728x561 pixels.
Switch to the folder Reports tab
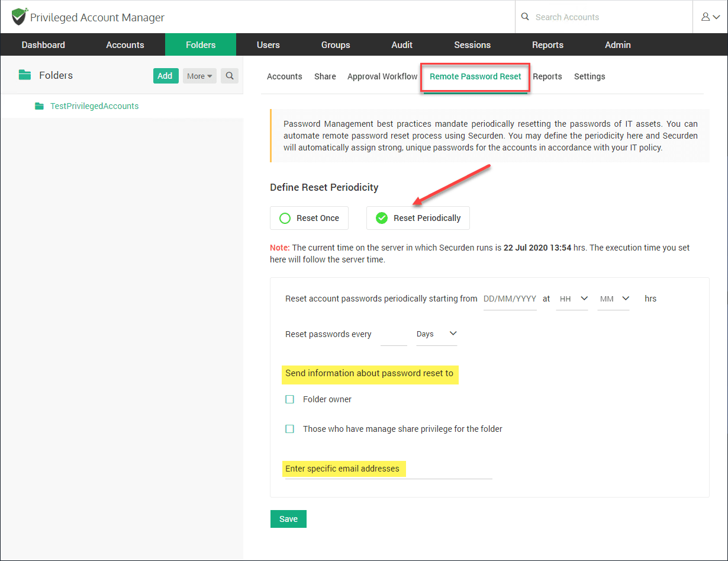click(x=547, y=76)
